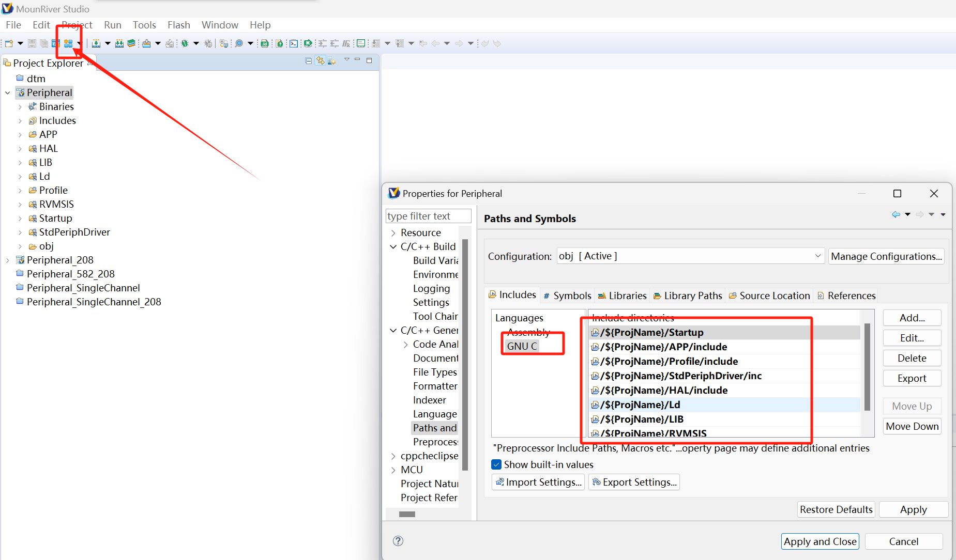Click the type filter text field

coord(429,216)
